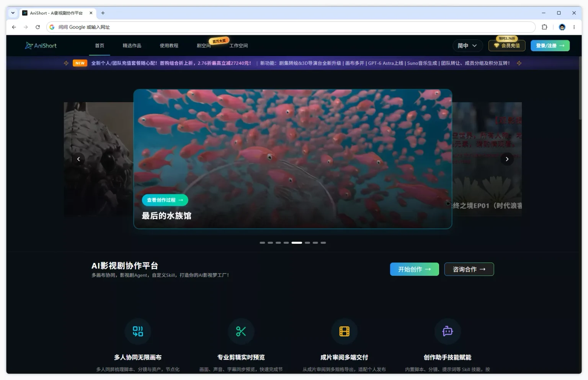
Task: Open the 剧空间 navigation item
Action: pyautogui.click(x=204, y=46)
